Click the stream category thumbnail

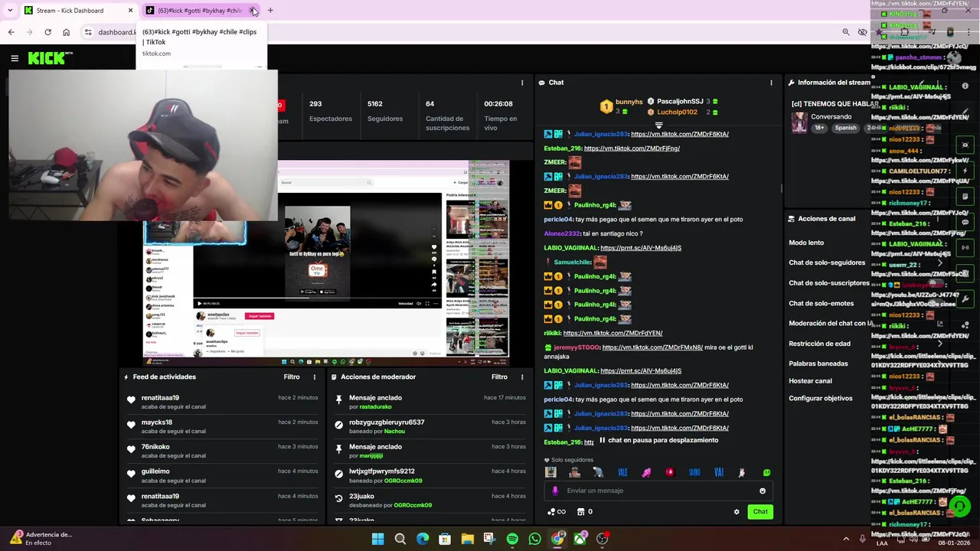pyautogui.click(x=799, y=122)
